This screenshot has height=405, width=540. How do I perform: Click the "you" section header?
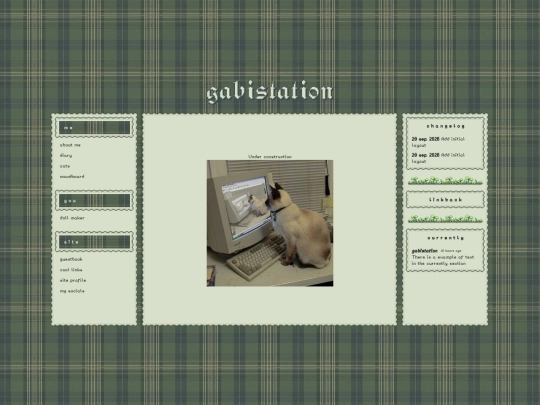94,200
